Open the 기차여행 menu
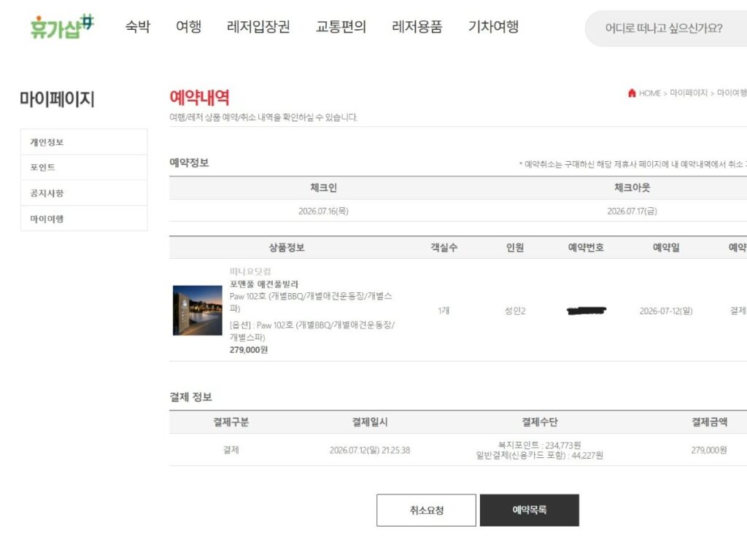Screen dimensions: 747x560 (x=493, y=27)
